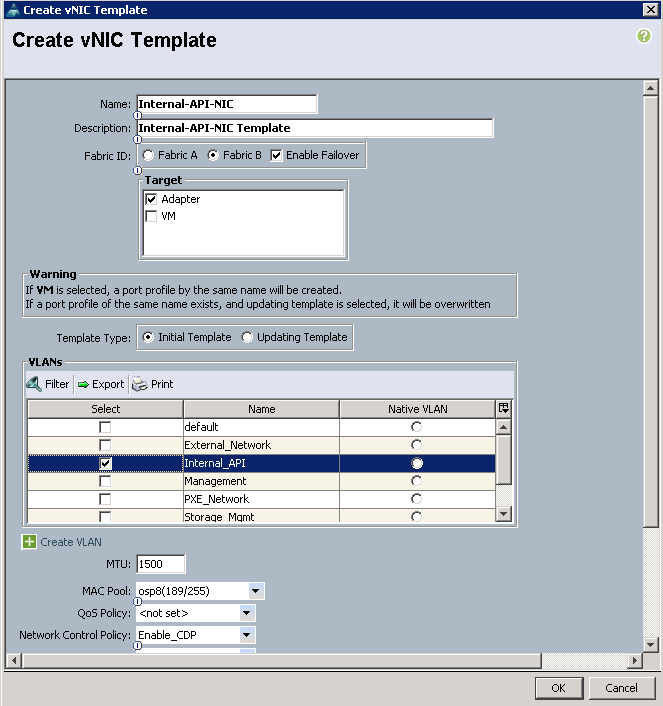This screenshot has width=663, height=706.
Task: Open the QoS Policy dropdown
Action: pos(246,613)
